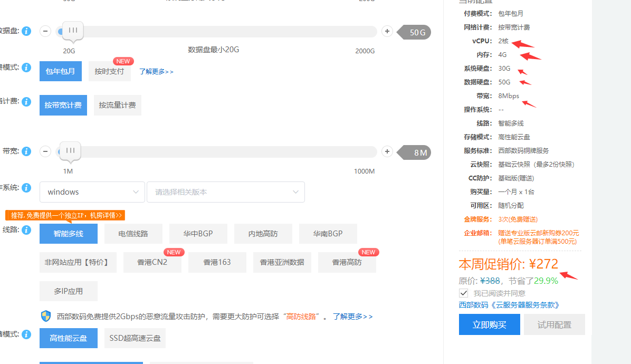Screen dimensions: 631x364
Task: Select SSD超高速云盘 storage mode
Action: click(135, 338)
